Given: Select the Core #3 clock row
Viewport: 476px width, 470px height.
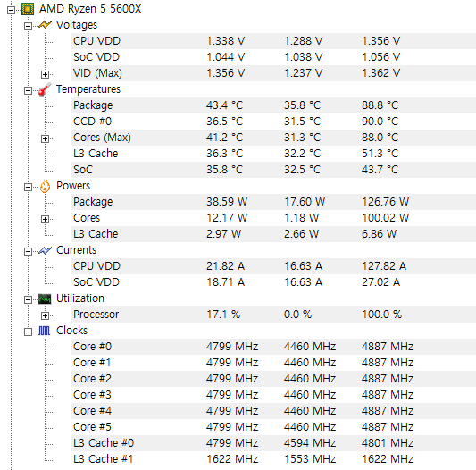Looking at the screenshot, I should (x=273, y=395).
